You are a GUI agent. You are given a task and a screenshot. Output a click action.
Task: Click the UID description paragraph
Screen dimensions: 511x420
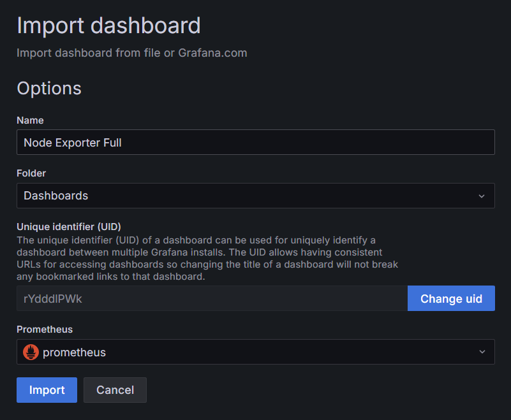pyautogui.click(x=207, y=258)
